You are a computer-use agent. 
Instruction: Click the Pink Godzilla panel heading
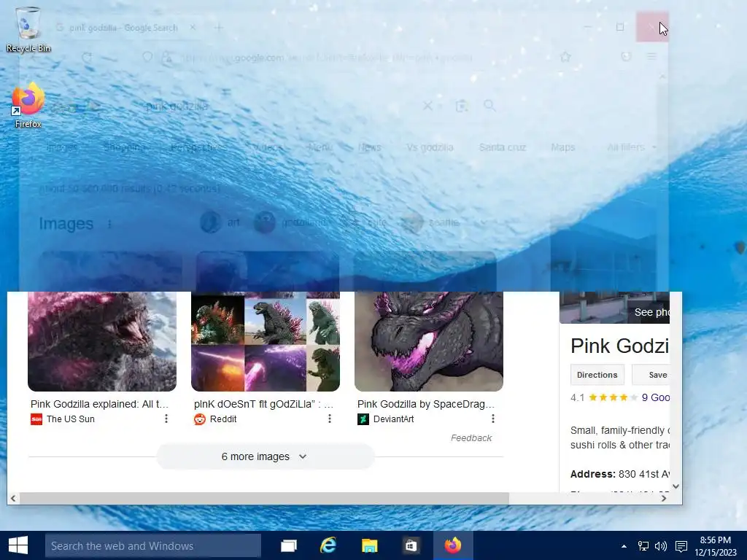[620, 346]
